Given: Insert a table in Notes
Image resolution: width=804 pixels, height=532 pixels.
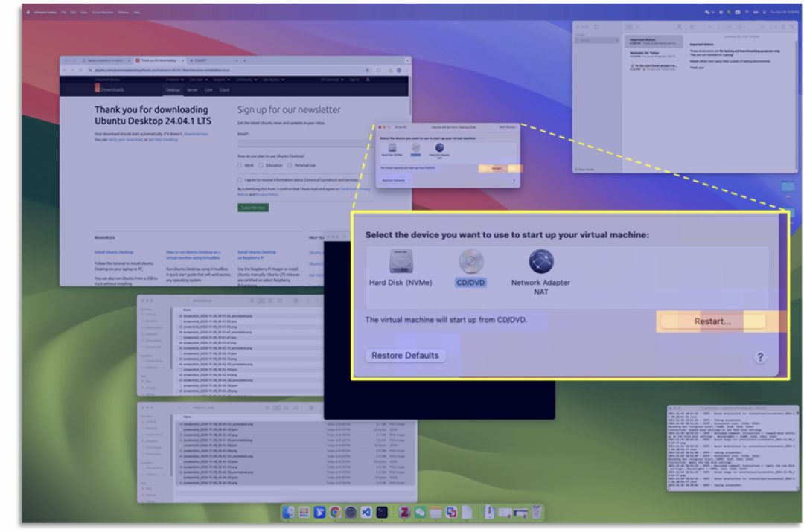Looking at the screenshot, I should click(729, 27).
